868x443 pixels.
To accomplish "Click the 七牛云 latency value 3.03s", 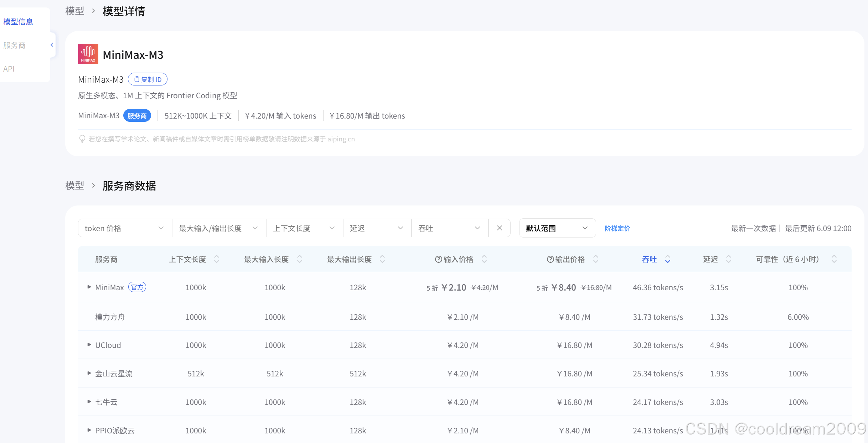I will click(719, 402).
